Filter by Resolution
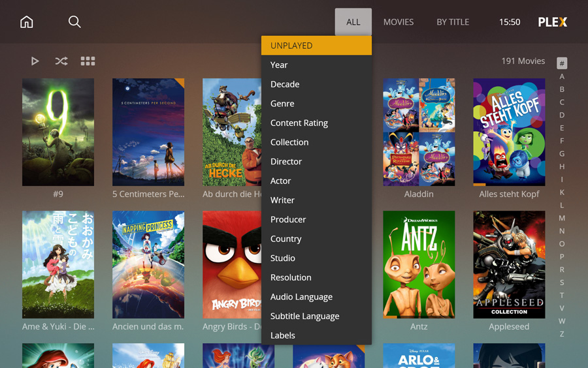588x368 pixels. tap(316, 277)
